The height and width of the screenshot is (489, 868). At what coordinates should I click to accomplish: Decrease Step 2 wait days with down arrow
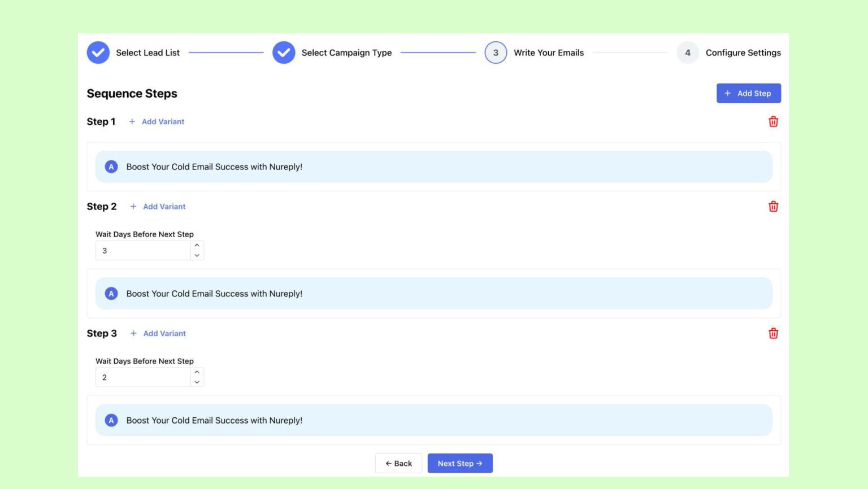coord(197,255)
